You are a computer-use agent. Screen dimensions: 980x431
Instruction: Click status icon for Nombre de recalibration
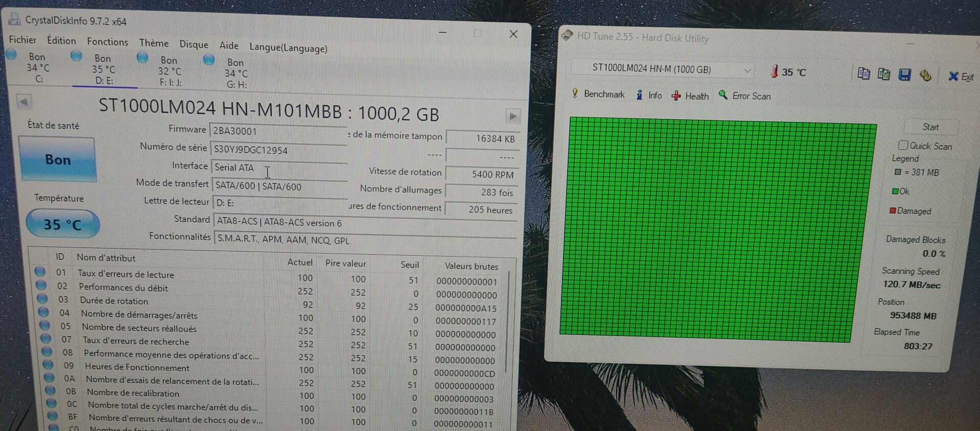[x=50, y=391]
